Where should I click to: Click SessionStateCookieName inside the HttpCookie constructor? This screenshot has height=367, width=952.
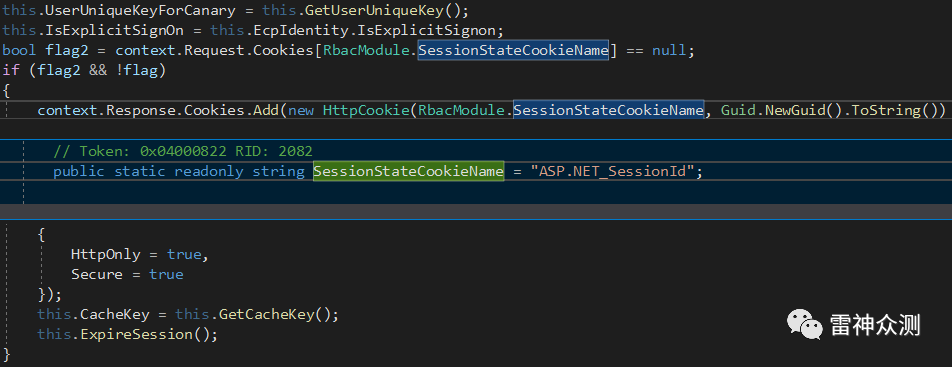pyautogui.click(x=608, y=110)
